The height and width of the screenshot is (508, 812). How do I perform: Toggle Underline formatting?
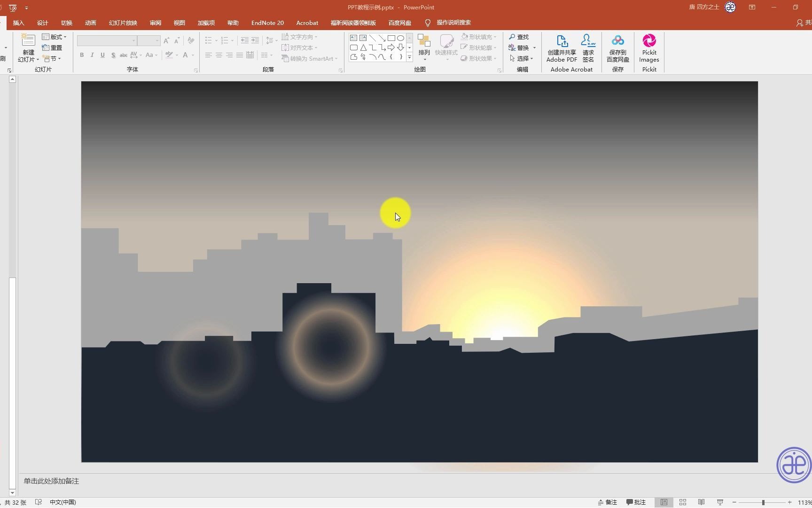coord(102,55)
